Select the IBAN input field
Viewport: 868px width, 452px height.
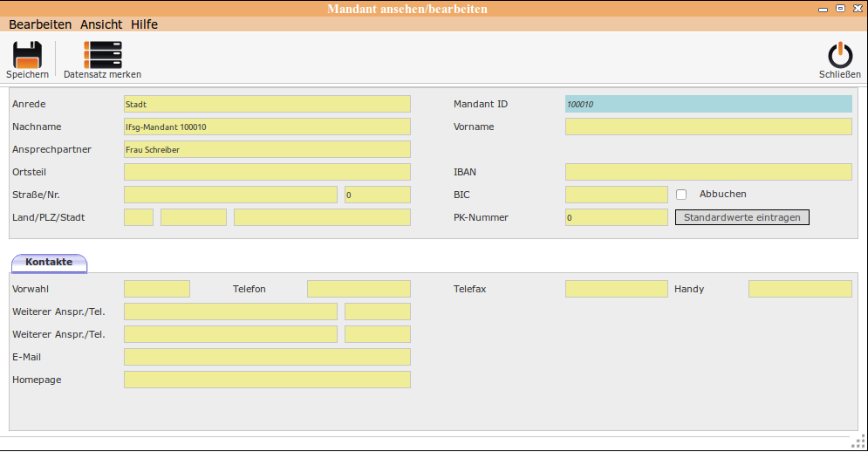pyautogui.click(x=708, y=172)
